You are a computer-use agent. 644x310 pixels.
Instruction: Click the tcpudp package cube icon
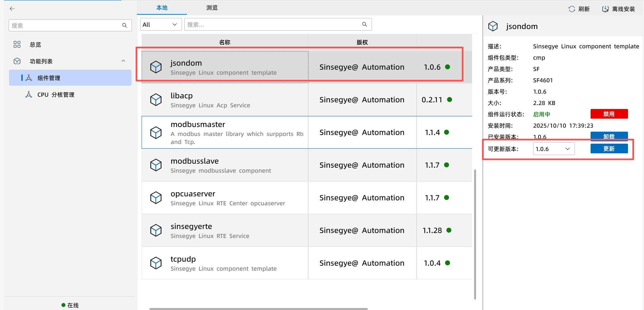coord(156,263)
